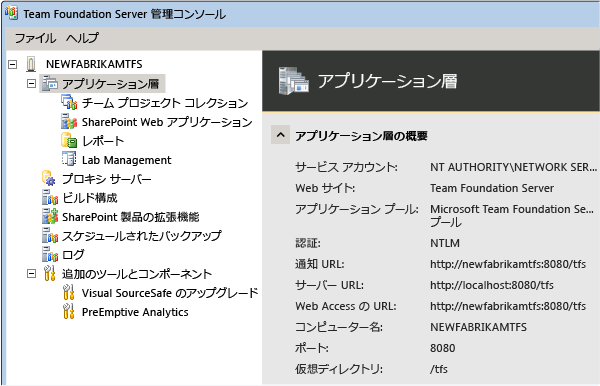Screen dimensions: 600x386
Task: Select 追加のツールとコンポーネント tree node
Action: (x=137, y=274)
